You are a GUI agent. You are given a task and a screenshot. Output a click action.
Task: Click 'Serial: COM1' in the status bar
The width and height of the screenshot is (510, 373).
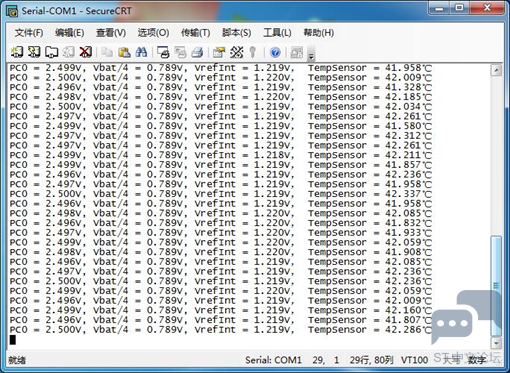(x=273, y=360)
